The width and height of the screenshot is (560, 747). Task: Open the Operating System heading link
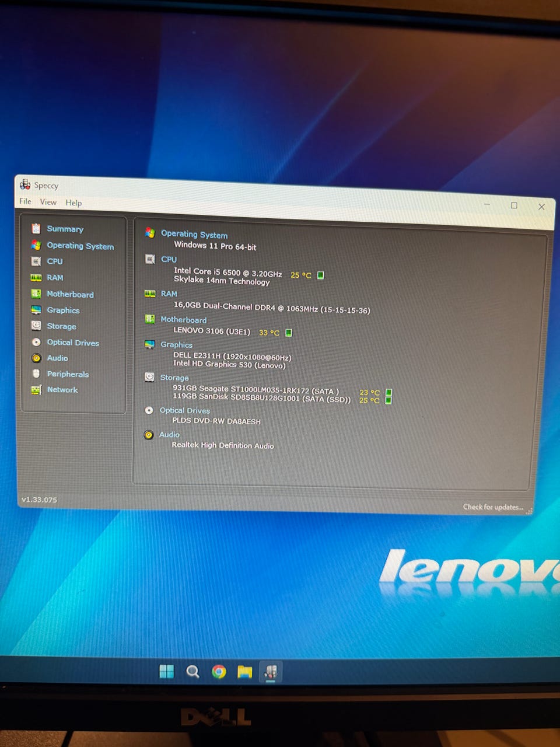pos(194,235)
